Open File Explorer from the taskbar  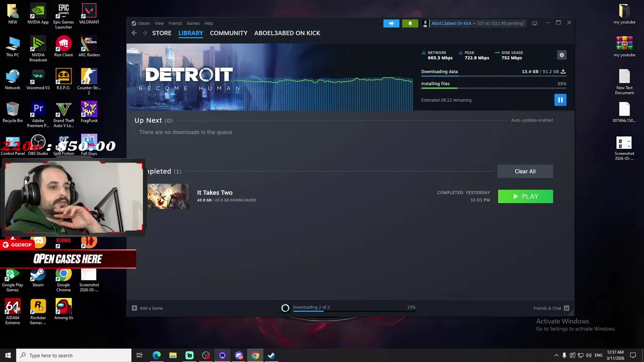pyautogui.click(x=173, y=355)
